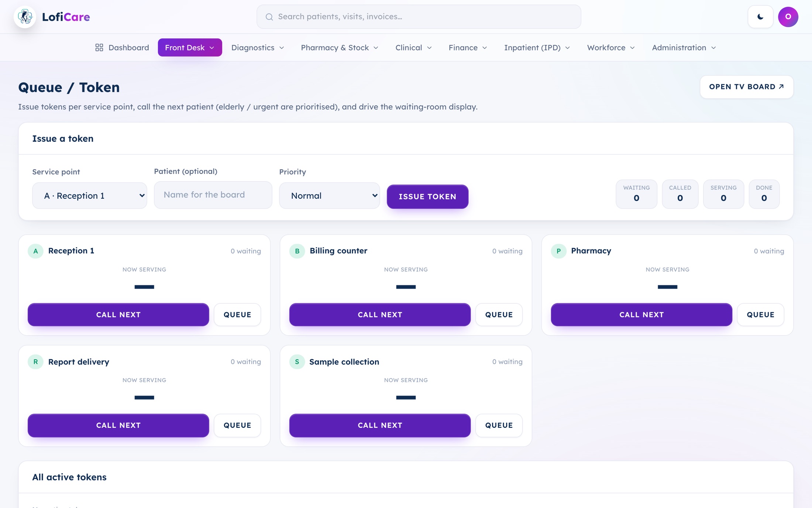
Task: Expand the Clinical menu
Action: pos(413,48)
